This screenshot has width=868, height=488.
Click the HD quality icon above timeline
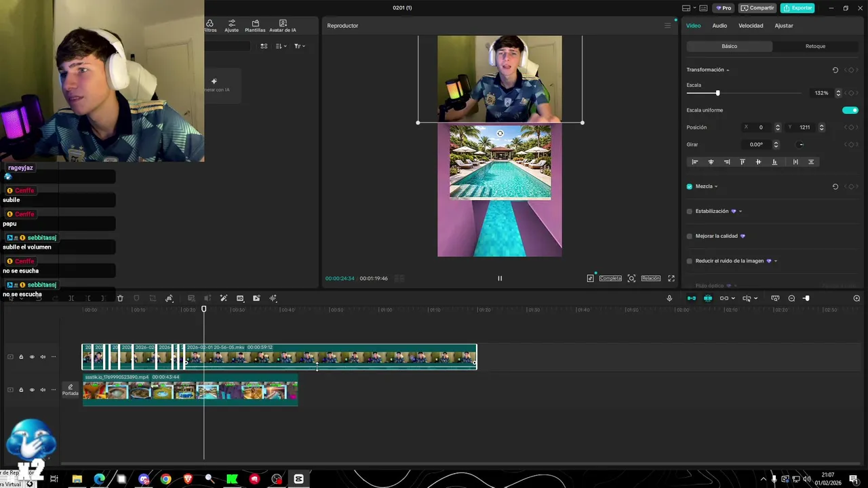[x=240, y=298]
